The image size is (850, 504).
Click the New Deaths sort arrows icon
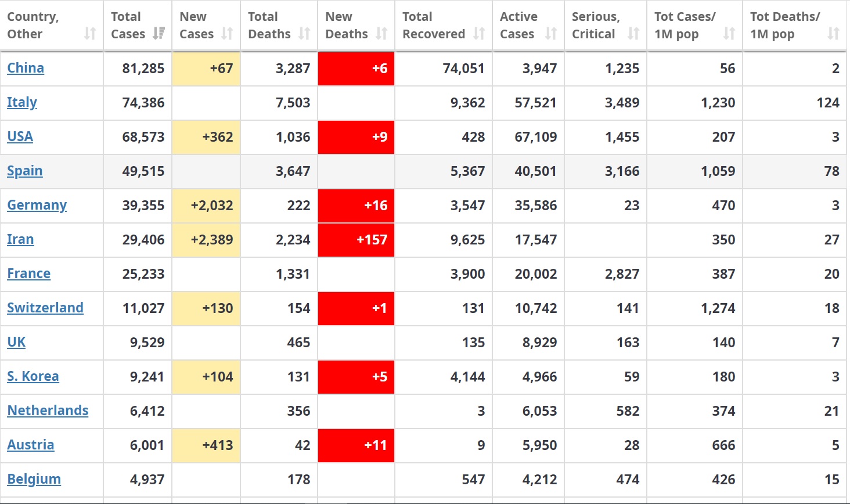(381, 34)
